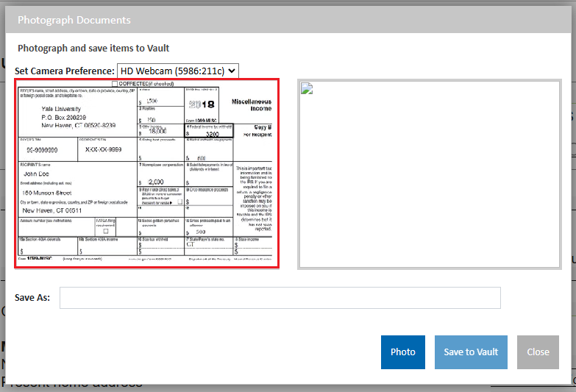Click the Save As label
Image resolution: width=576 pixels, height=392 pixels.
[x=32, y=298]
